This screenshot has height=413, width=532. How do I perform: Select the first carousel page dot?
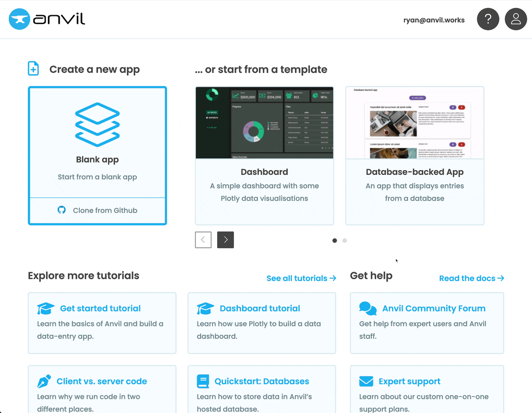pyautogui.click(x=334, y=240)
